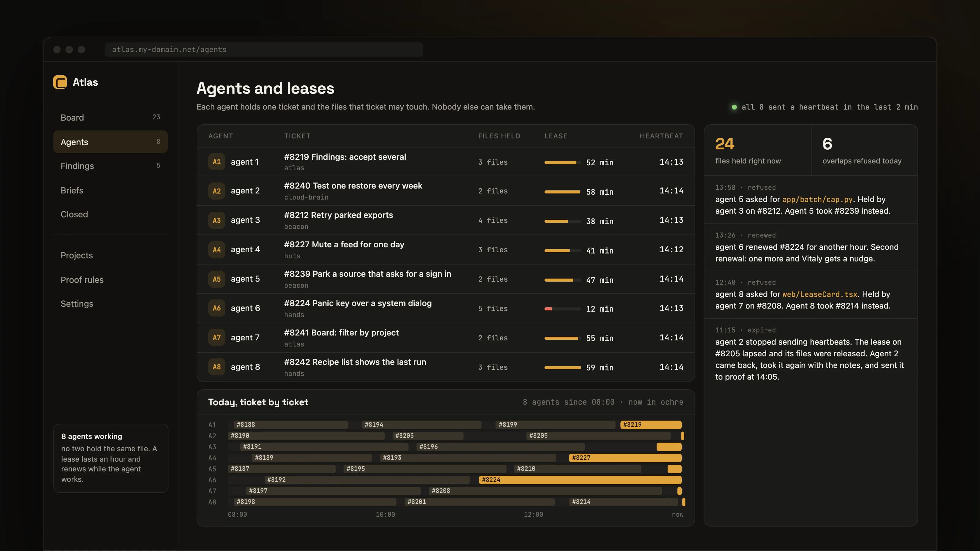
Task: Open the Closed section
Action: 110,214
